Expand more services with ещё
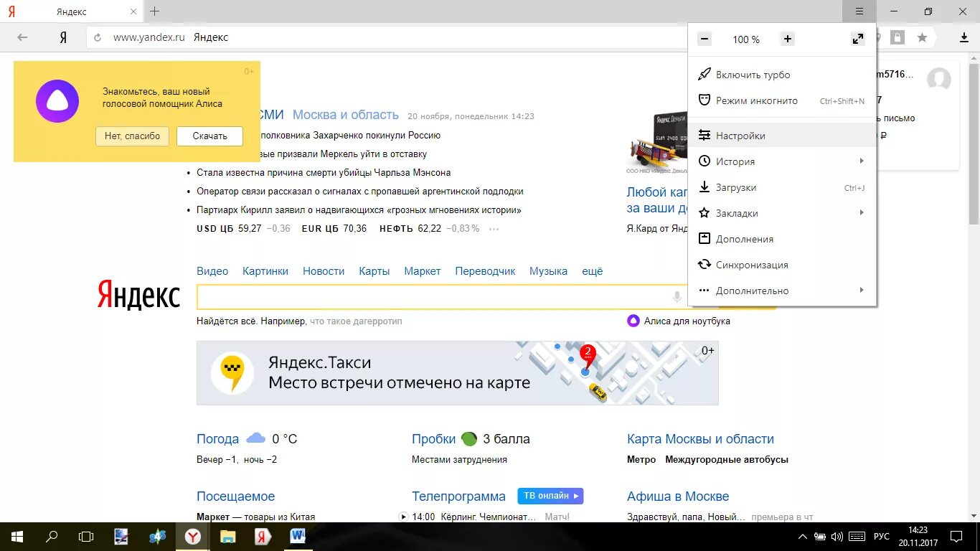 click(593, 271)
